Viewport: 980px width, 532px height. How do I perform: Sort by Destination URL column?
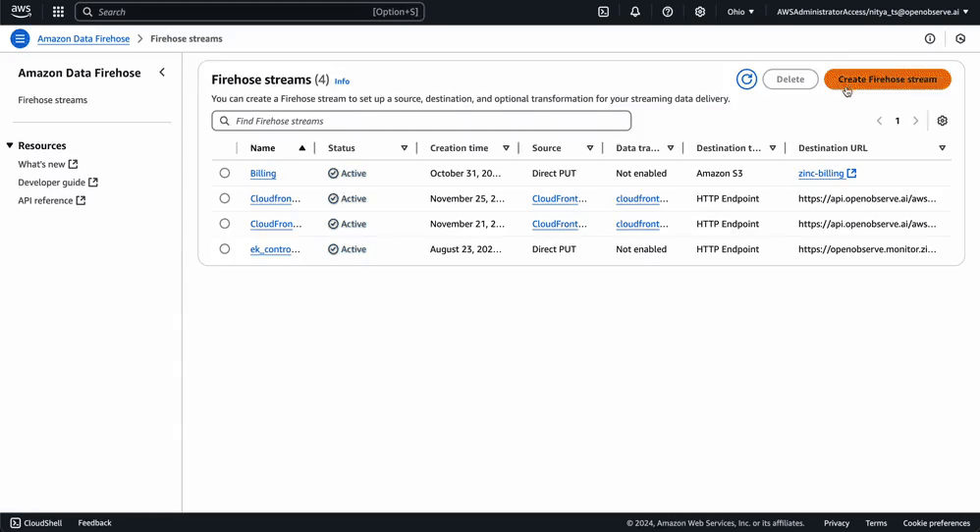[942, 148]
